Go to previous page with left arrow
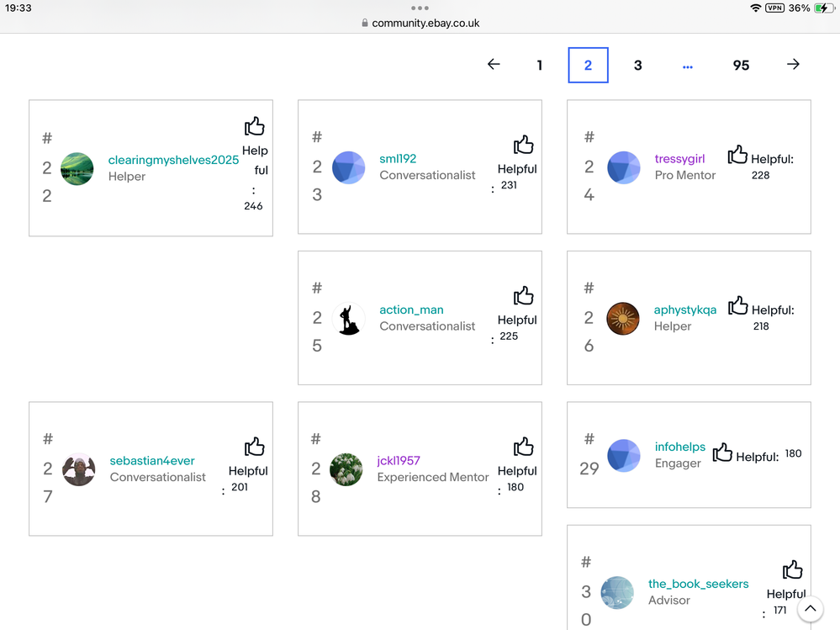 click(494, 65)
